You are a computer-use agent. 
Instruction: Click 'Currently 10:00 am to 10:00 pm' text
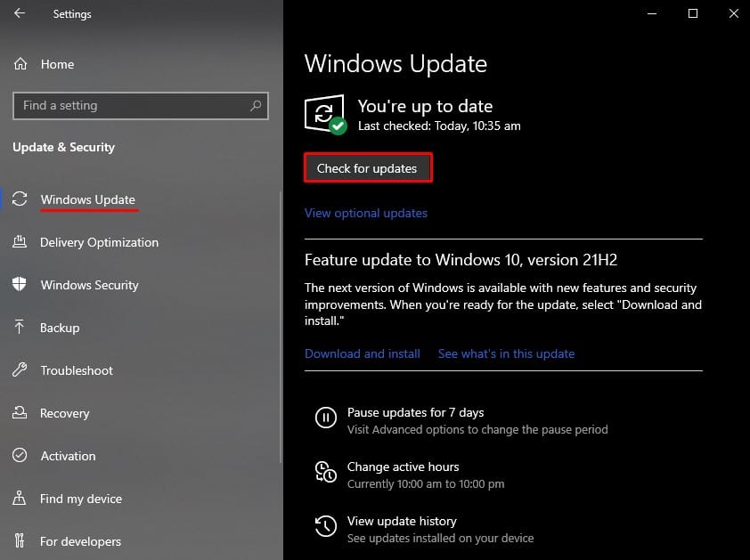[426, 484]
